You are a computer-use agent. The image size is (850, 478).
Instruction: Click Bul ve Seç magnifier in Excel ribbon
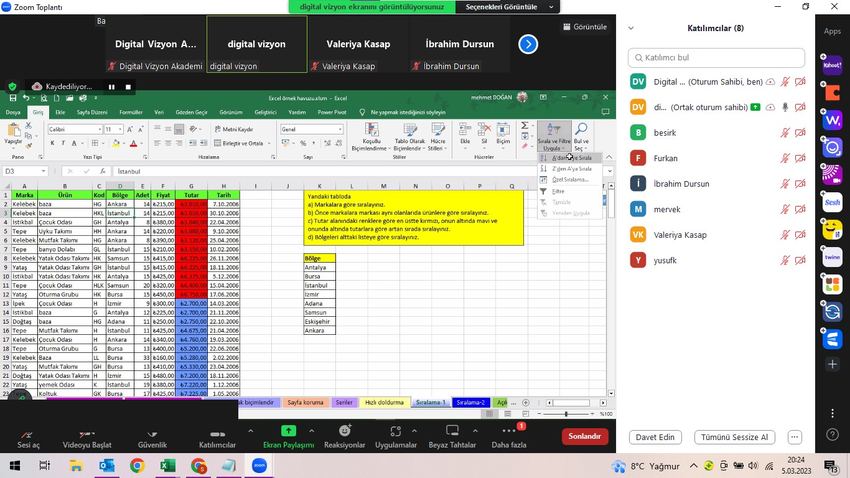581,137
